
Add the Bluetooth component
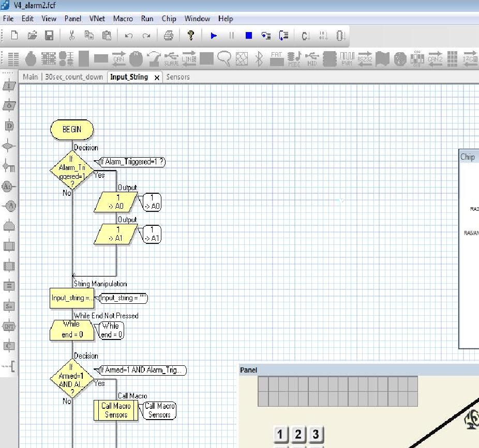pos(259,58)
